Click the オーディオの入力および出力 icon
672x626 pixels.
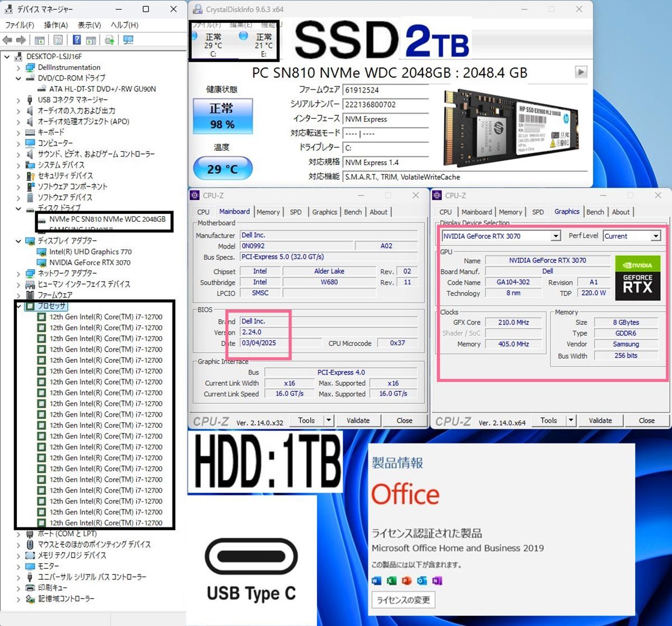(30, 111)
